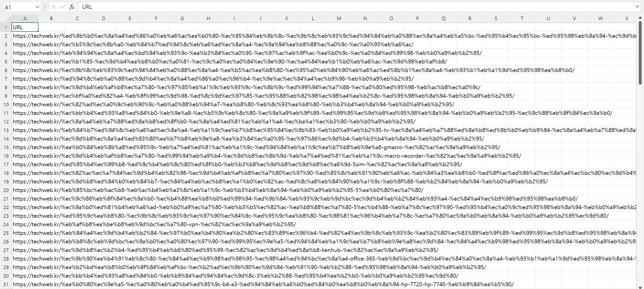Click the formula bar options dots handle
The height and width of the screenshot is (289, 644).
[45, 7]
